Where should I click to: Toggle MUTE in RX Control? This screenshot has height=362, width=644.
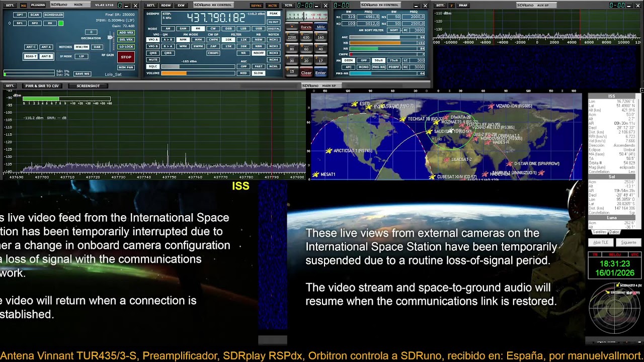[x=153, y=60]
